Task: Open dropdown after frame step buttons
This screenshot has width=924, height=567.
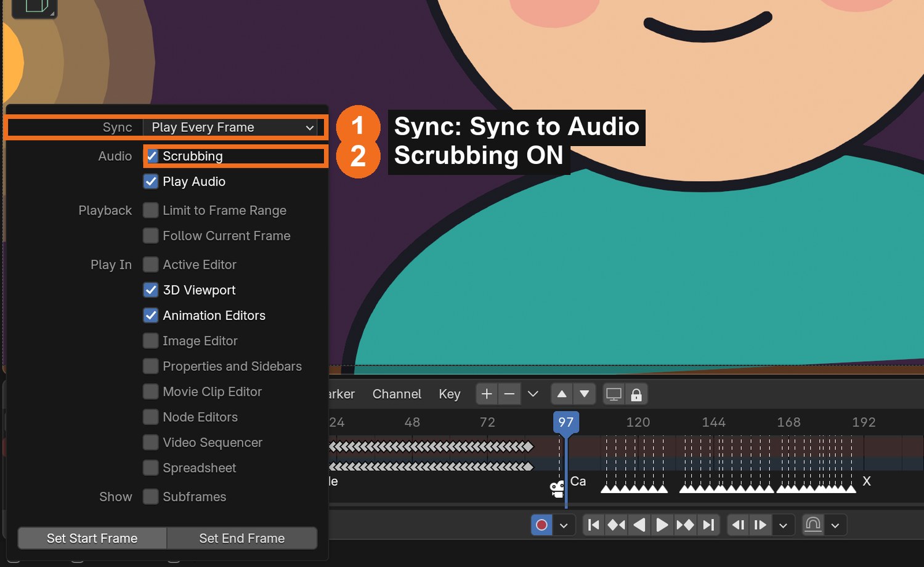Action: click(784, 525)
